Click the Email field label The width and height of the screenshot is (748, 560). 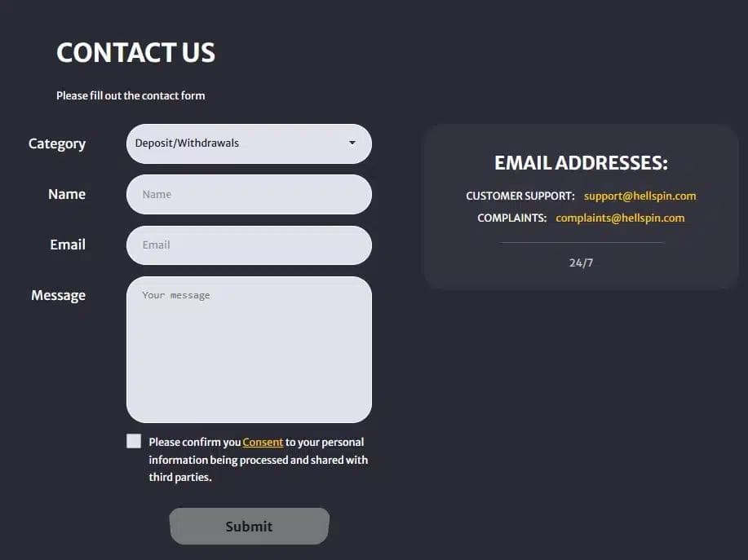[68, 245]
